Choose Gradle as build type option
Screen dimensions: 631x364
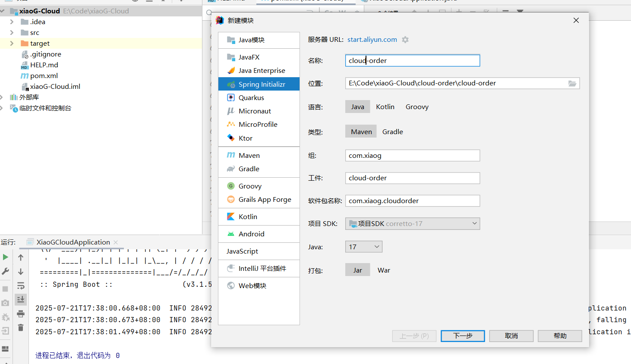tap(393, 132)
